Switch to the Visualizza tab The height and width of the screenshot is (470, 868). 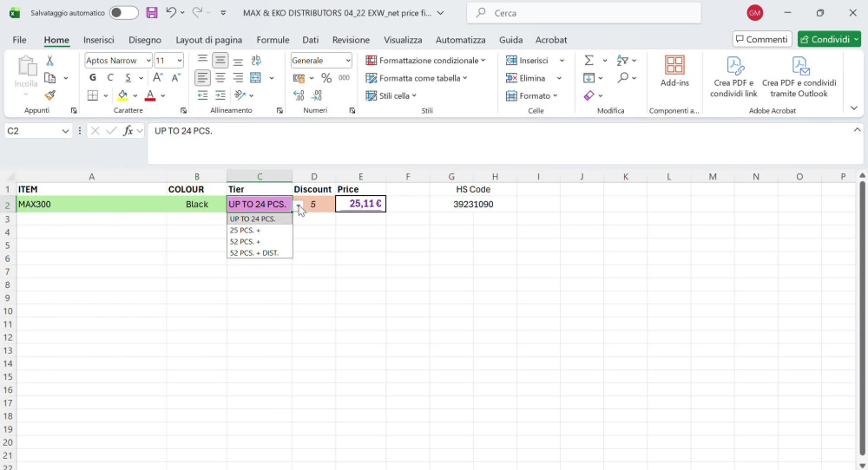click(x=403, y=40)
